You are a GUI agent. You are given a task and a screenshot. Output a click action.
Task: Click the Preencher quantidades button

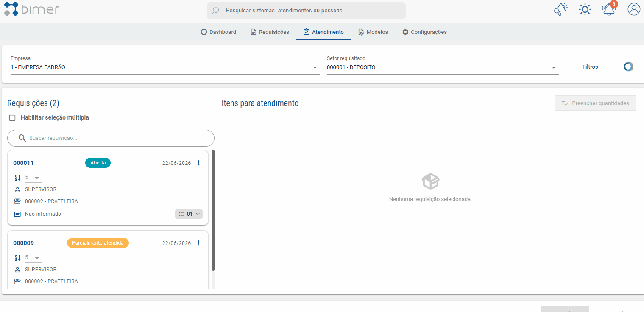pyautogui.click(x=596, y=103)
